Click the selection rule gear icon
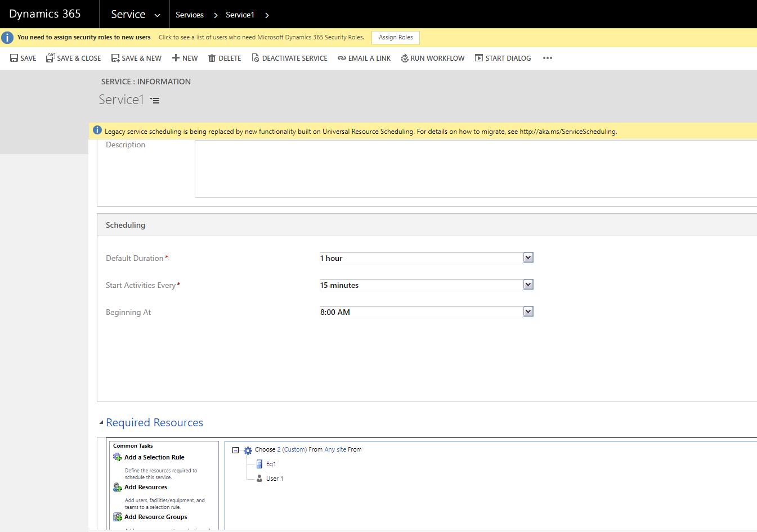 click(x=248, y=450)
